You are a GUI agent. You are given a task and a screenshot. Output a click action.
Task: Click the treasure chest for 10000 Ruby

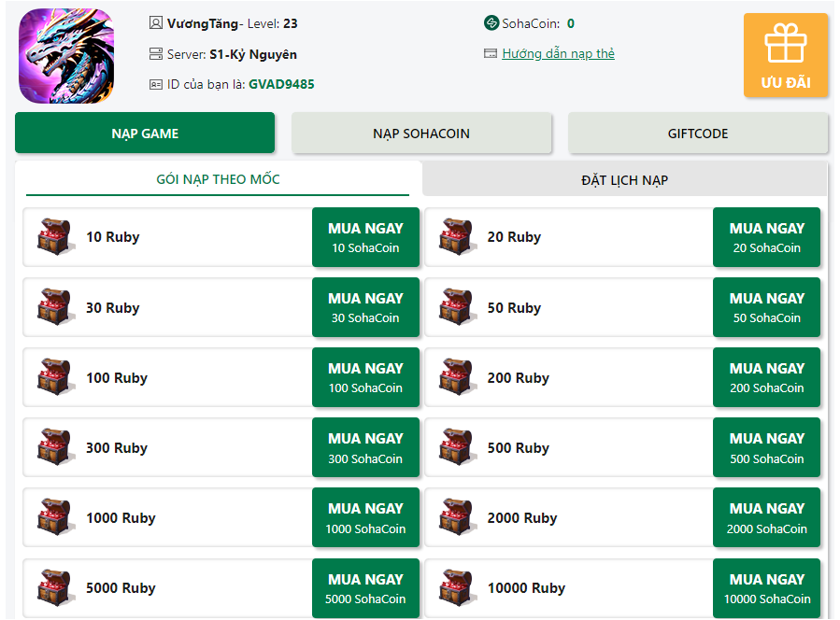point(455,587)
